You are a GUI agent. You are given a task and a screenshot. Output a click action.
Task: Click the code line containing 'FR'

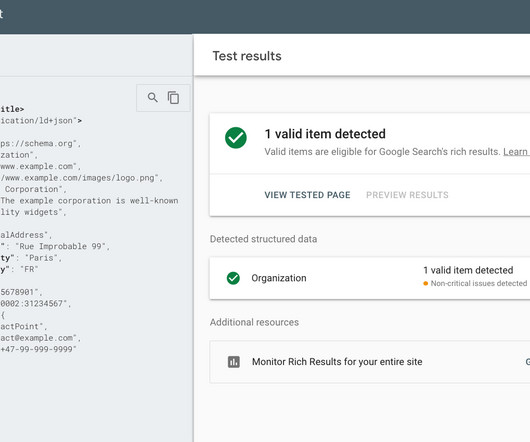(19, 269)
